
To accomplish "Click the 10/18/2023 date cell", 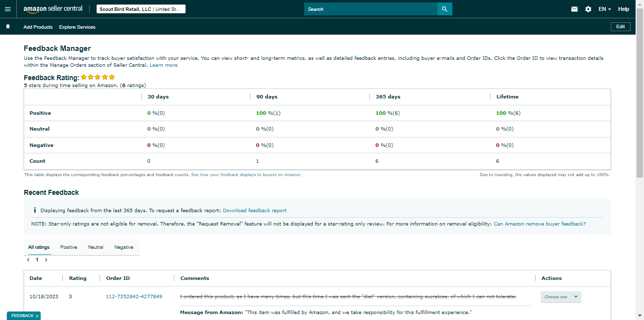I will 44,297.
